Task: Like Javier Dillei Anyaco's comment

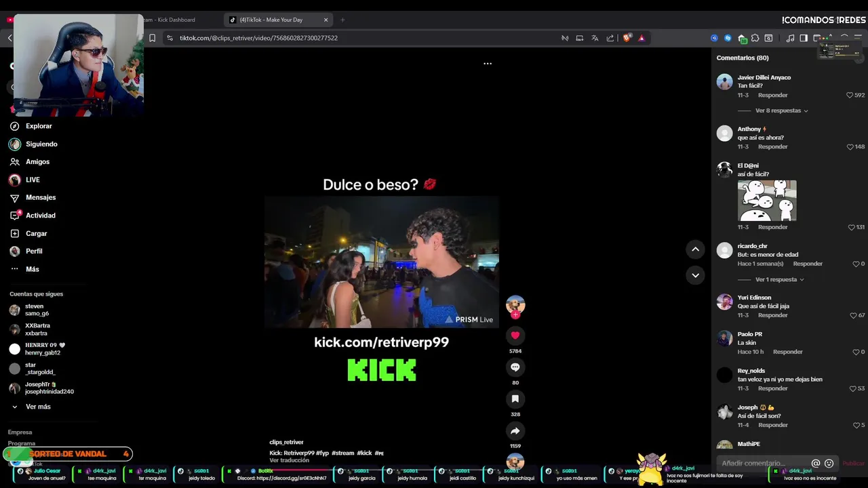Action: click(850, 96)
